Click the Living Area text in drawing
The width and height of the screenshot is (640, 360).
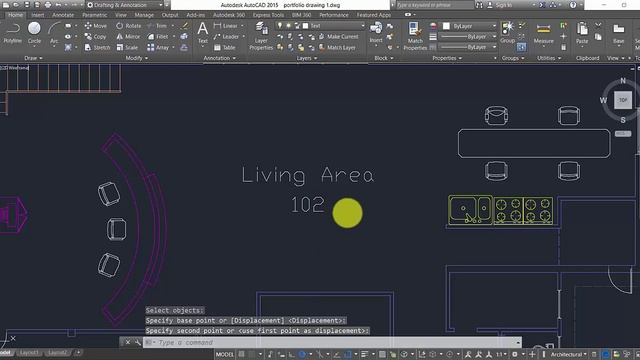pyautogui.click(x=308, y=175)
